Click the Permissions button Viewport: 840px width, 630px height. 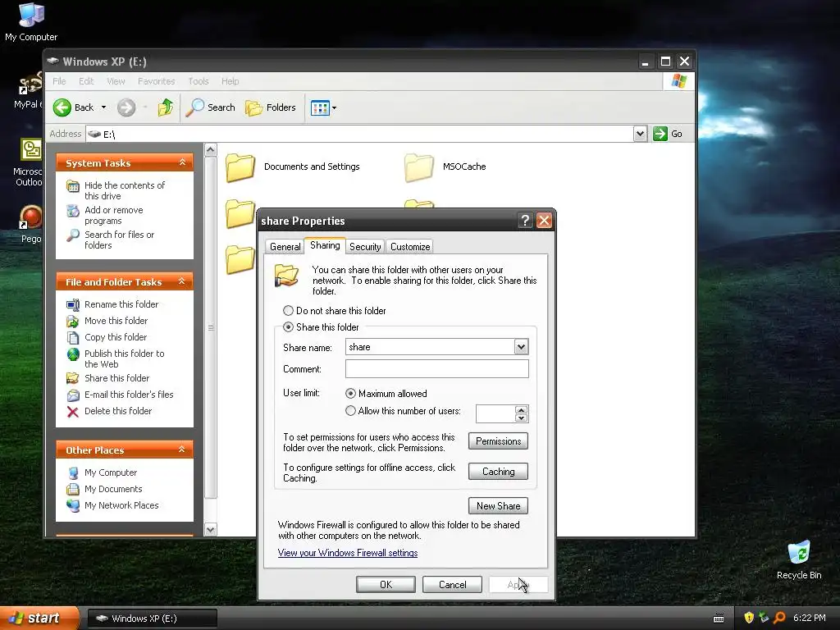pyautogui.click(x=498, y=441)
